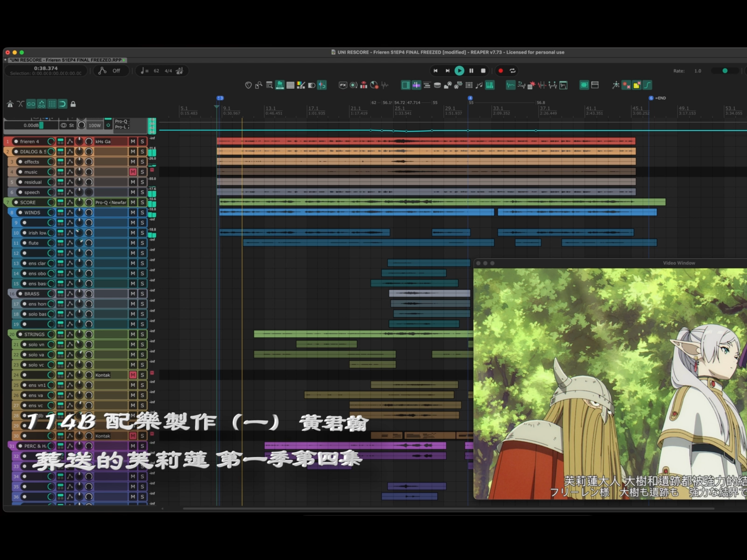Click the tempo value 62 in transport

point(156,71)
